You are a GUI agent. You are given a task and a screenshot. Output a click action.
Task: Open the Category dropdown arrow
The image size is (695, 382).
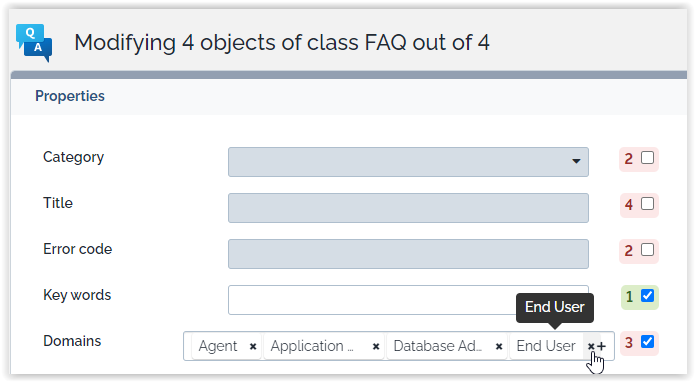[576, 161]
